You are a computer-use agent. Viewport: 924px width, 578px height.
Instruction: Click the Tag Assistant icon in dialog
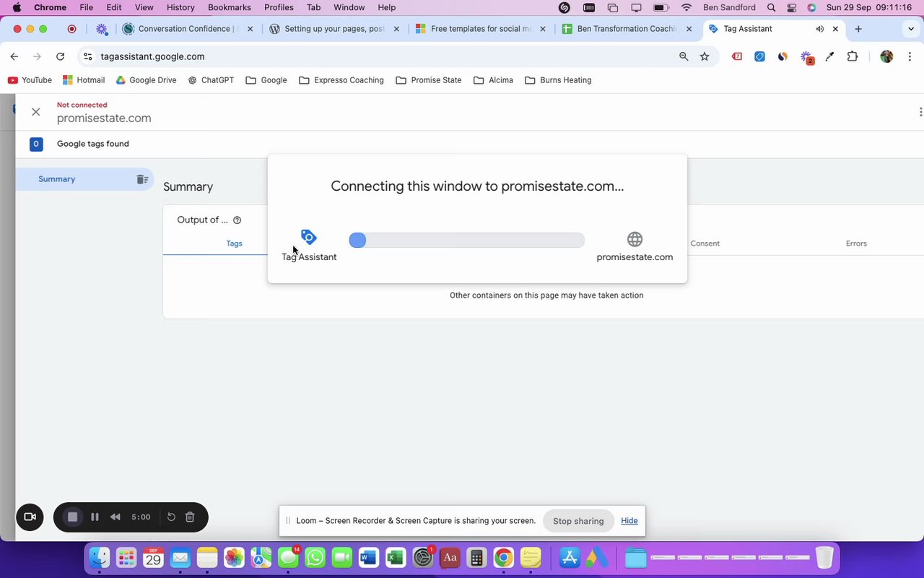pos(308,238)
